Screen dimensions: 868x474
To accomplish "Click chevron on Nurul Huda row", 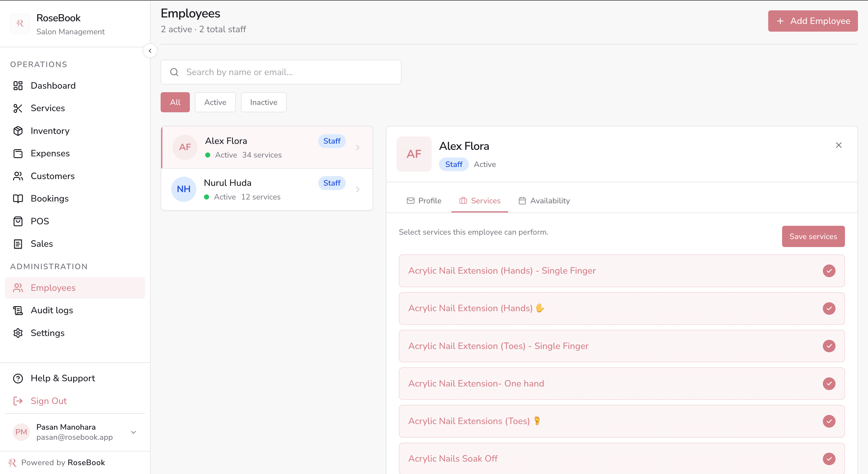I will (x=358, y=190).
